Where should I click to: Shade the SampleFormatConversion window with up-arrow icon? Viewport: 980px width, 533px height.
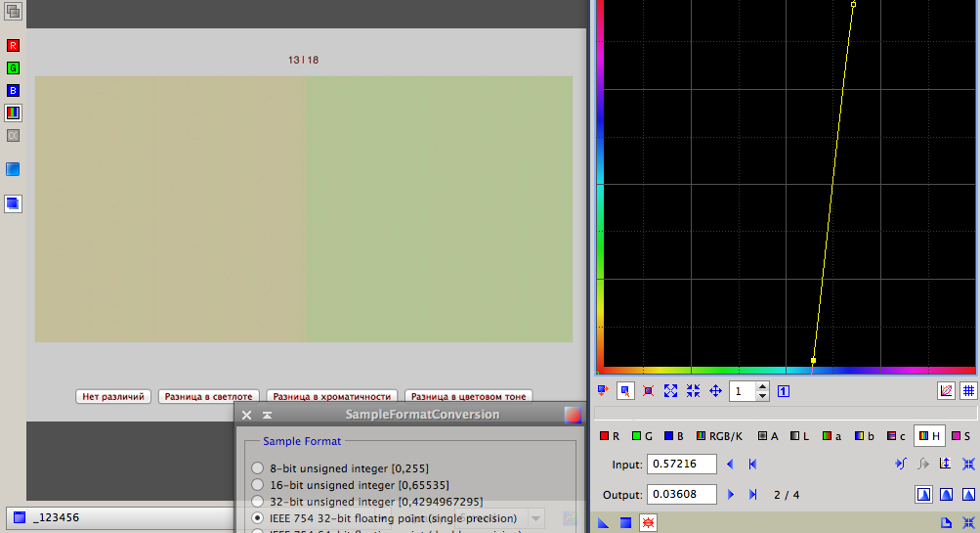267,415
